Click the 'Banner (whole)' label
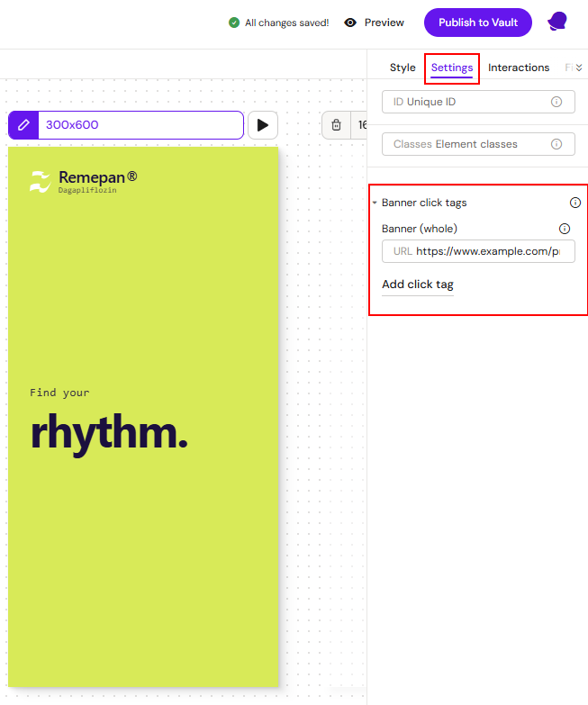The width and height of the screenshot is (588, 705). point(420,229)
